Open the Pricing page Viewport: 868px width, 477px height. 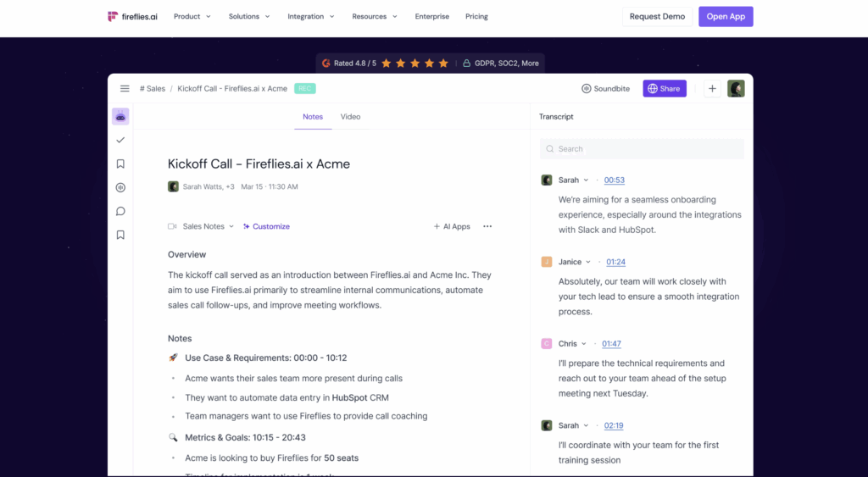coord(476,17)
